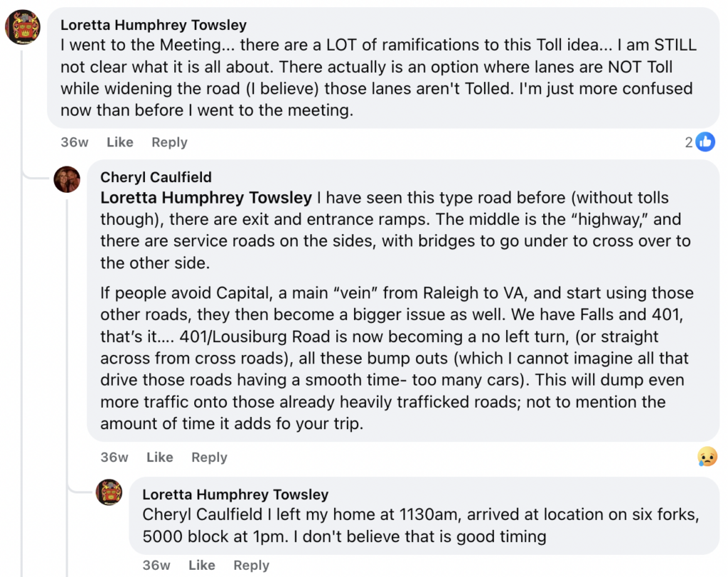Image resolution: width=728 pixels, height=577 pixels.
Task: Reply to Cheryl Caulfield's comment
Action: [209, 457]
